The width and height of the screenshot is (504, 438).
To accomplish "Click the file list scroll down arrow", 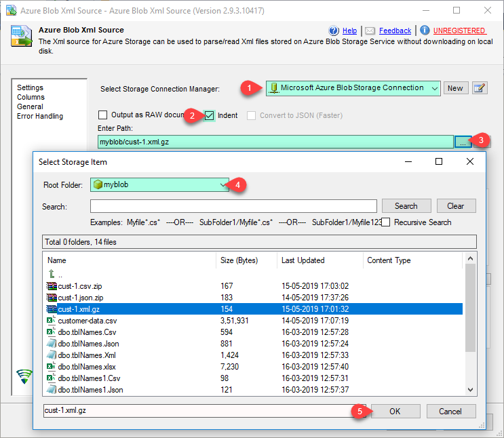I will (x=471, y=390).
